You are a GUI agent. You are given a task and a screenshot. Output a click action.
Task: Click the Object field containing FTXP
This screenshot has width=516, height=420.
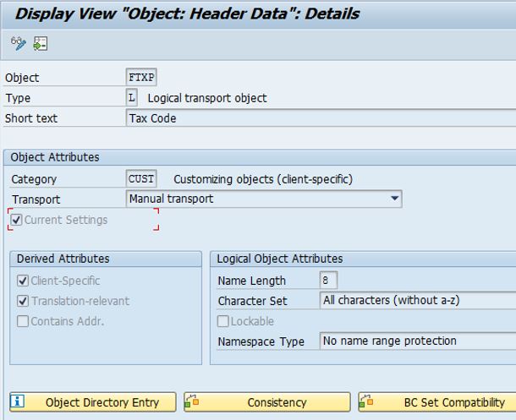tap(141, 77)
